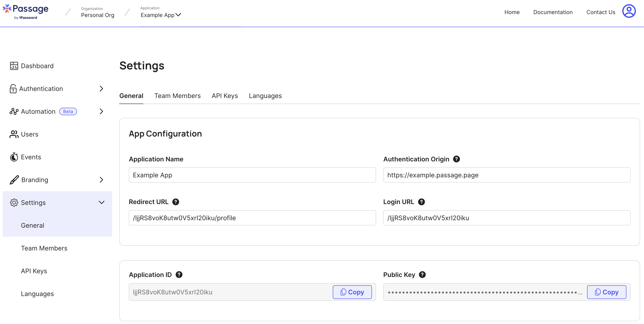Click the Public Key help icon

tap(422, 275)
